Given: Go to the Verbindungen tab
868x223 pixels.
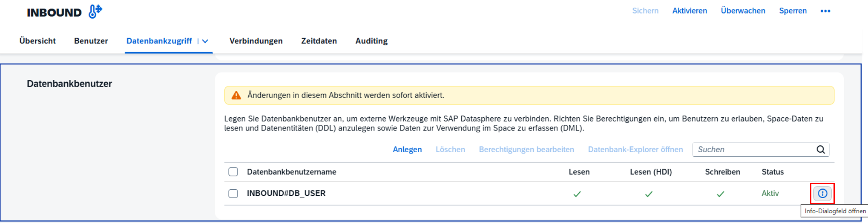Looking at the screenshot, I should coord(256,41).
